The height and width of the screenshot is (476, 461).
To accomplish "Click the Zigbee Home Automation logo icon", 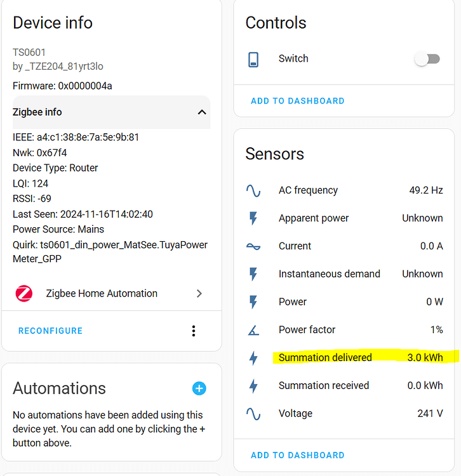I will (24, 293).
